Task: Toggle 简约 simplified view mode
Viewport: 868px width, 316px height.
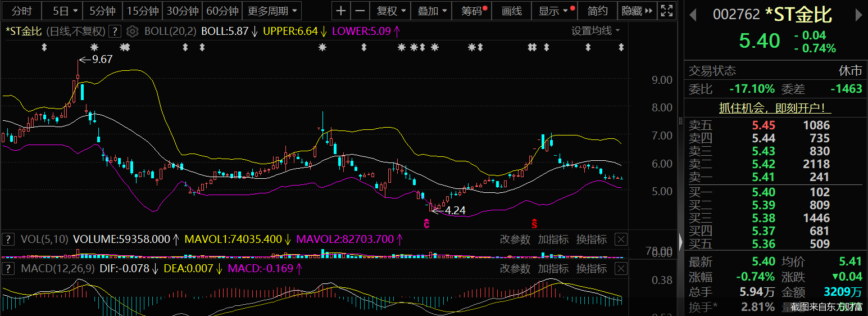Action: pos(597,11)
